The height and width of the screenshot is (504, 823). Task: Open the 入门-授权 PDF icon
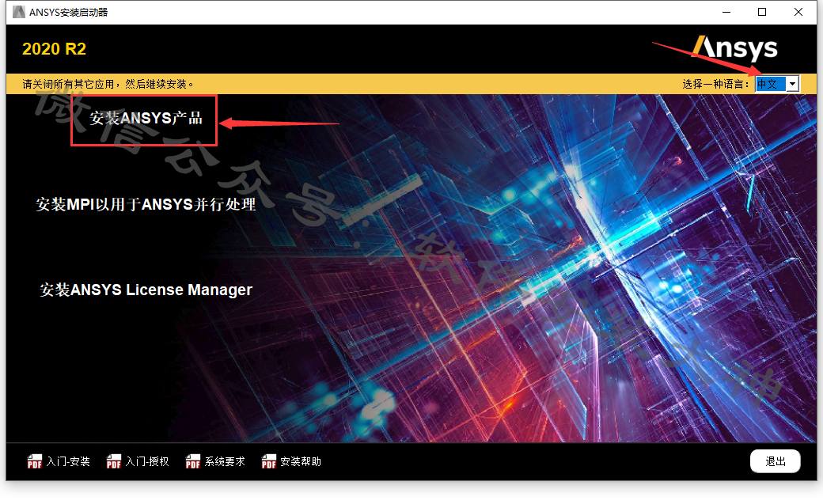[113, 461]
